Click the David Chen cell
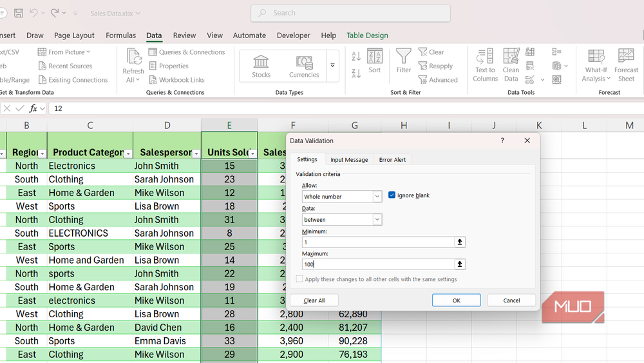This screenshot has height=363, width=644. pyautogui.click(x=167, y=328)
